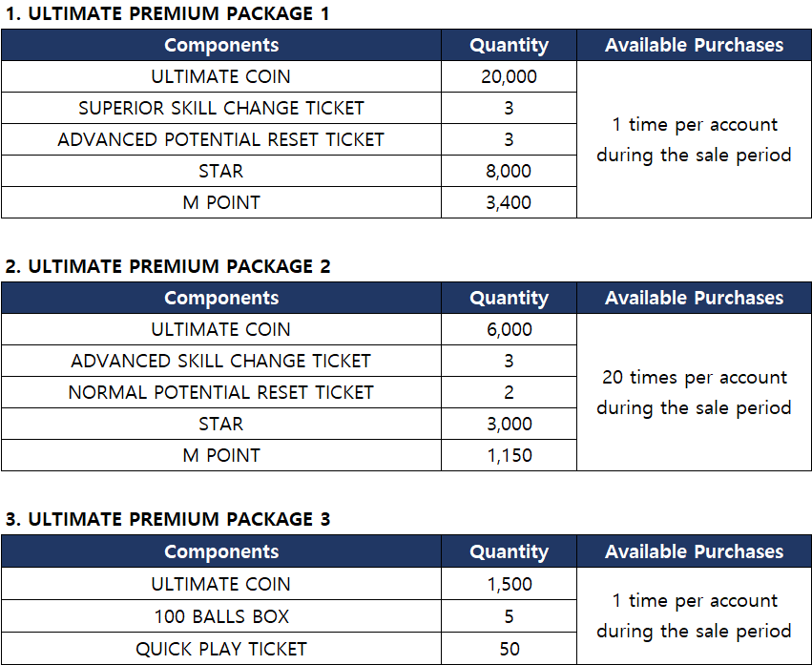The image size is (812, 665).
Task: Click the 1,500 ULTIMATE COIN quantity
Action: [509, 584]
